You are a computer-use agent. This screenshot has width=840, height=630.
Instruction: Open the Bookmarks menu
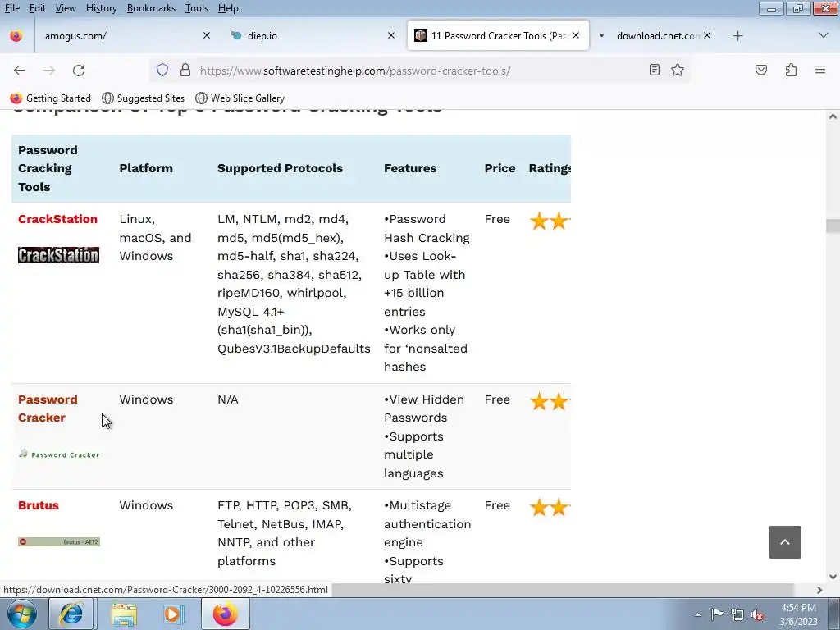(151, 8)
